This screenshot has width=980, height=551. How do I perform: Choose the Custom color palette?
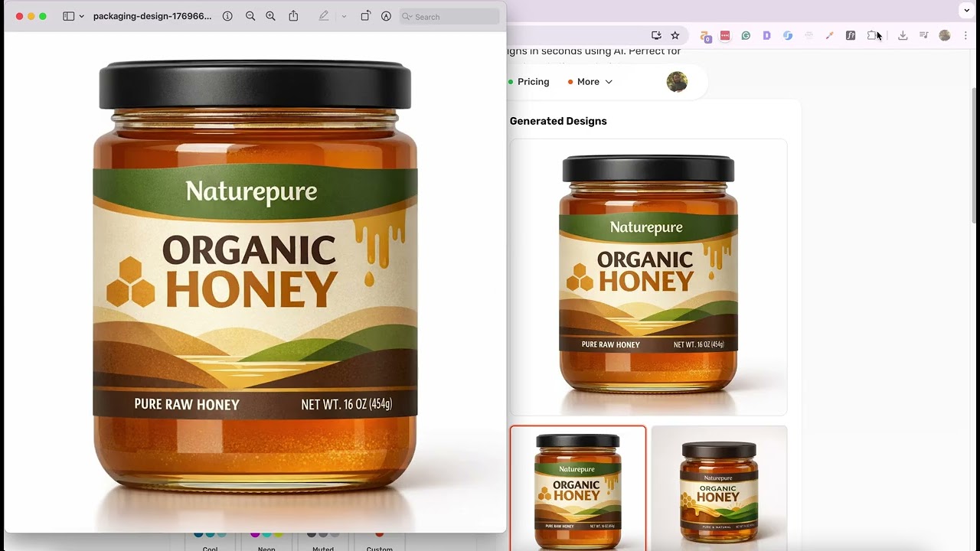pyautogui.click(x=379, y=541)
